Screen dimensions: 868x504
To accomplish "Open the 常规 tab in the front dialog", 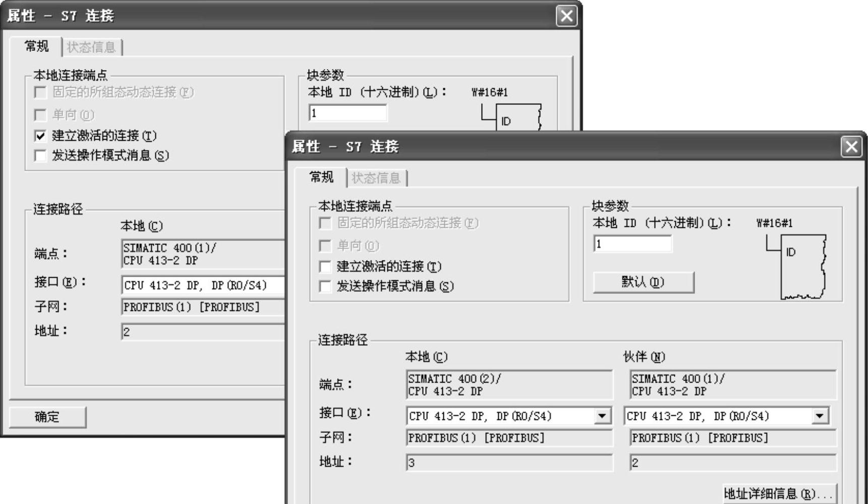I will 321,177.
